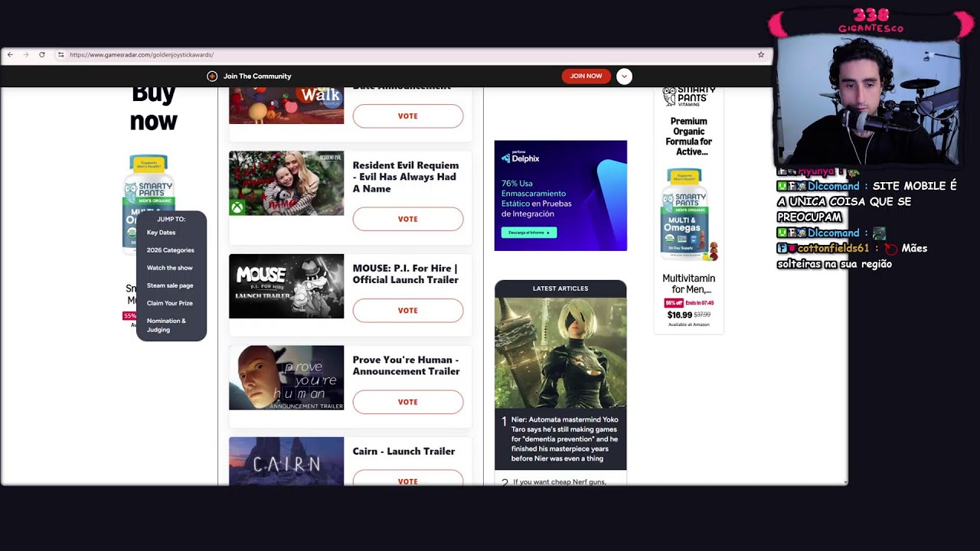This screenshot has width=980, height=551.
Task: Click Descarga el informe button in Delphix ad
Action: [x=529, y=232]
